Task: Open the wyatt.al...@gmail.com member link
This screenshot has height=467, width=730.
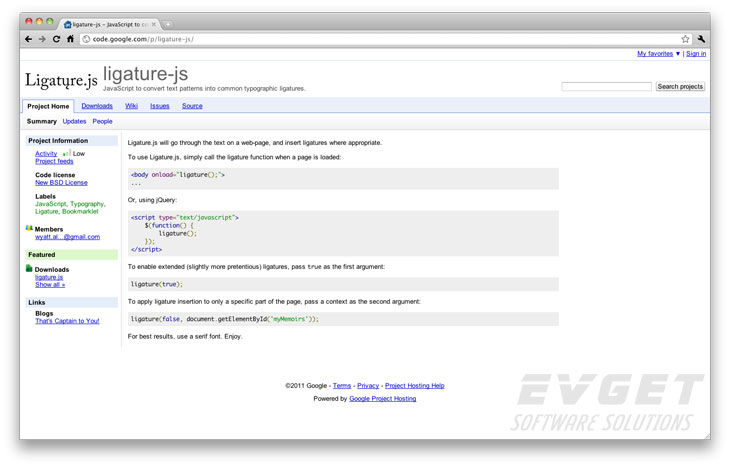Action: point(68,237)
